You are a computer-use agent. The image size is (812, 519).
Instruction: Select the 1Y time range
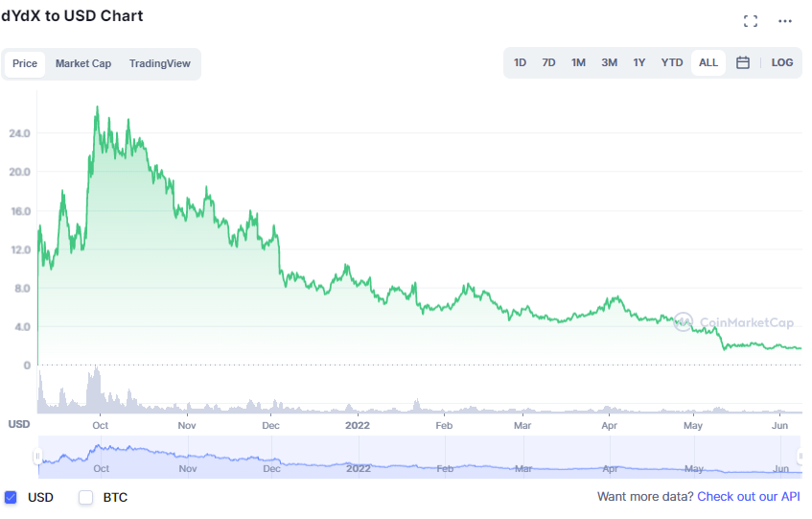point(639,62)
